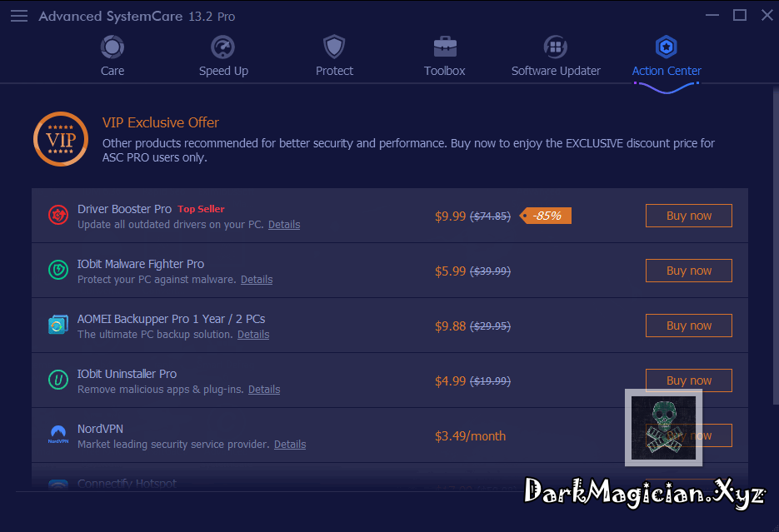
Task: Click the VIP badge icon
Action: pyautogui.click(x=61, y=139)
